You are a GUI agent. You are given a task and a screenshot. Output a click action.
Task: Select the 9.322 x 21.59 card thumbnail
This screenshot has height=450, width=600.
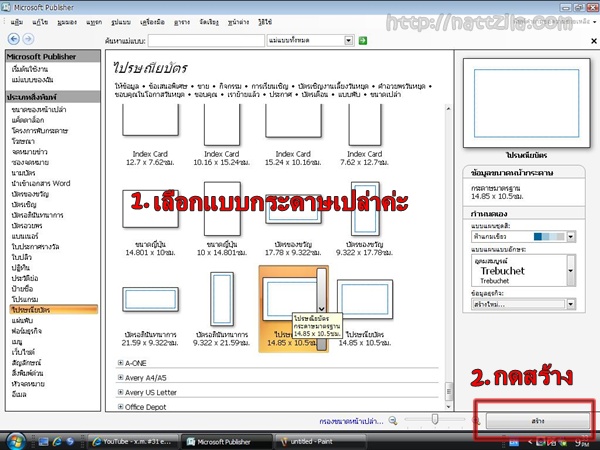click(222, 299)
